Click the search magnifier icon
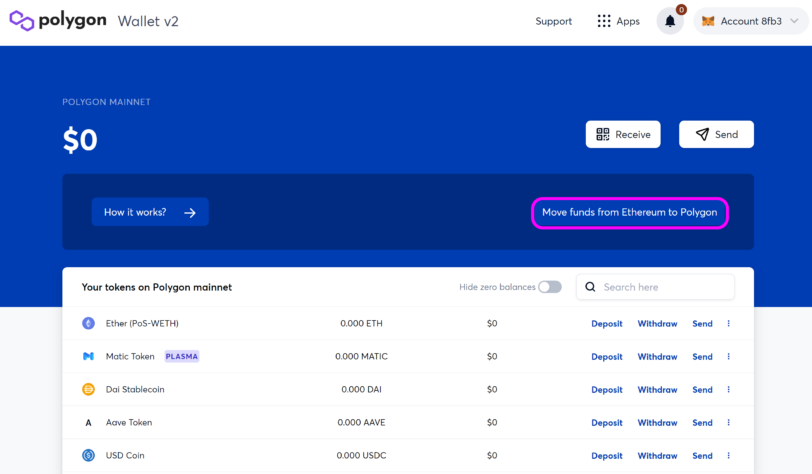Viewport: 812px width, 474px height. point(590,287)
